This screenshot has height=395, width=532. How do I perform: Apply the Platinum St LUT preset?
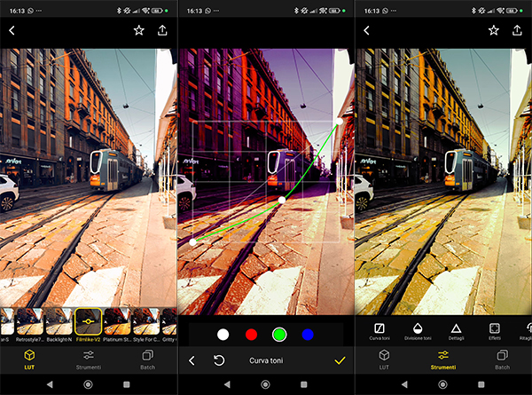(117, 321)
